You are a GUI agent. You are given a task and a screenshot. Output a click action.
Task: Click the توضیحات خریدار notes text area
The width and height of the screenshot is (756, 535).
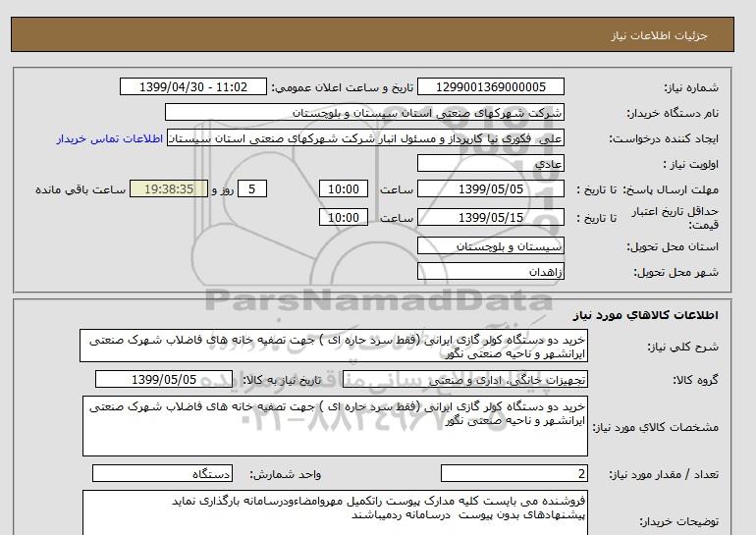pos(335,512)
